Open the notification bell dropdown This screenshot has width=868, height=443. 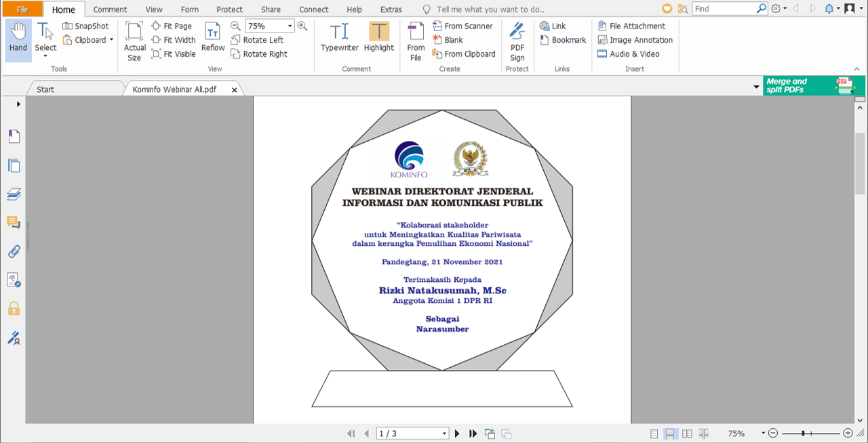click(832, 9)
